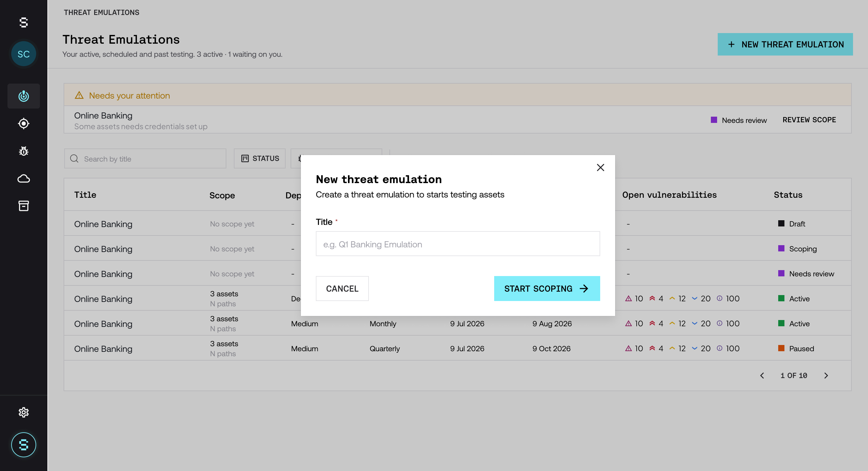This screenshot has width=868, height=471.
Task: Open the bug vulnerabilities sidebar icon
Action: point(24,151)
